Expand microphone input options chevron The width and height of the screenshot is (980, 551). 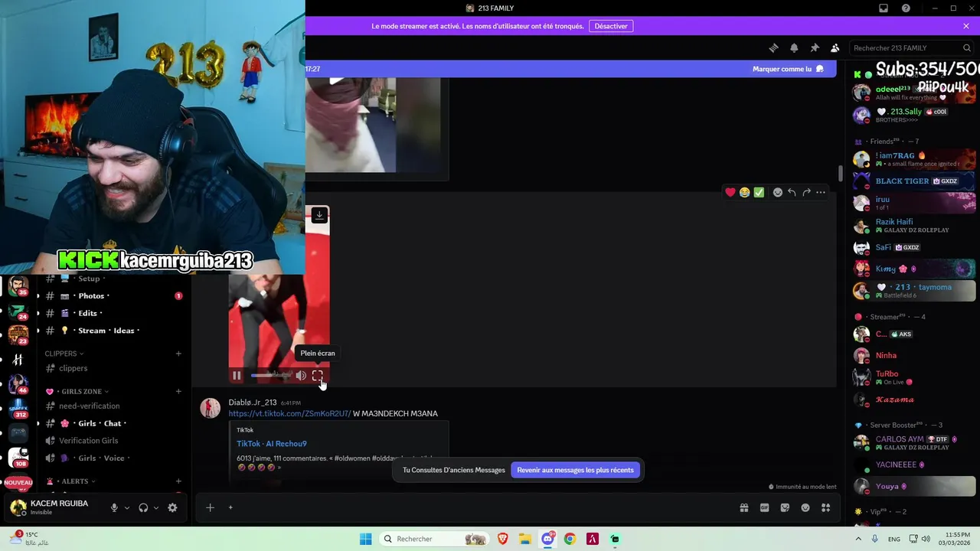tap(127, 507)
